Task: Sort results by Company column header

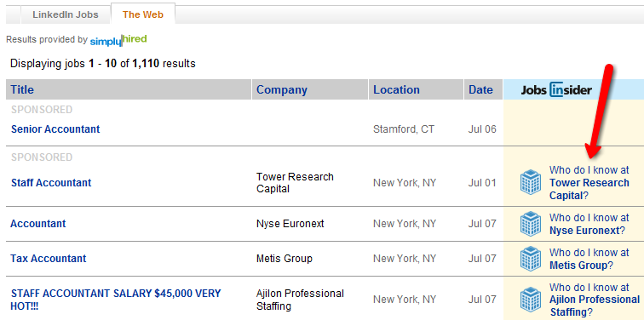Action: click(282, 90)
